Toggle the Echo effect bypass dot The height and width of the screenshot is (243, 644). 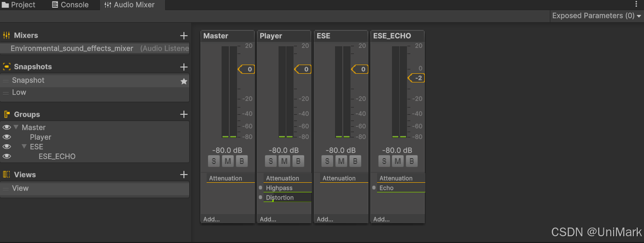click(374, 188)
